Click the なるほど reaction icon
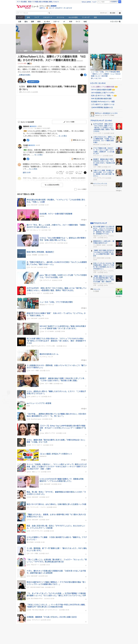This screenshot has height=644, width=138. point(67,172)
